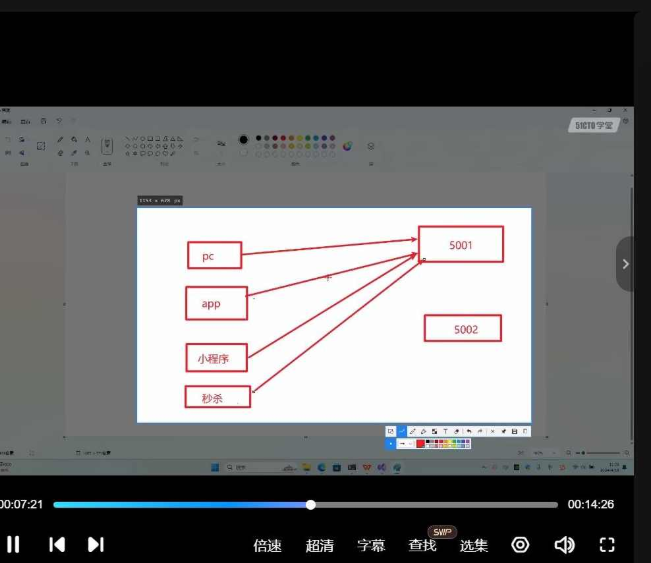Enter fullscreen mode
This screenshot has width=651, height=563.
point(607,544)
